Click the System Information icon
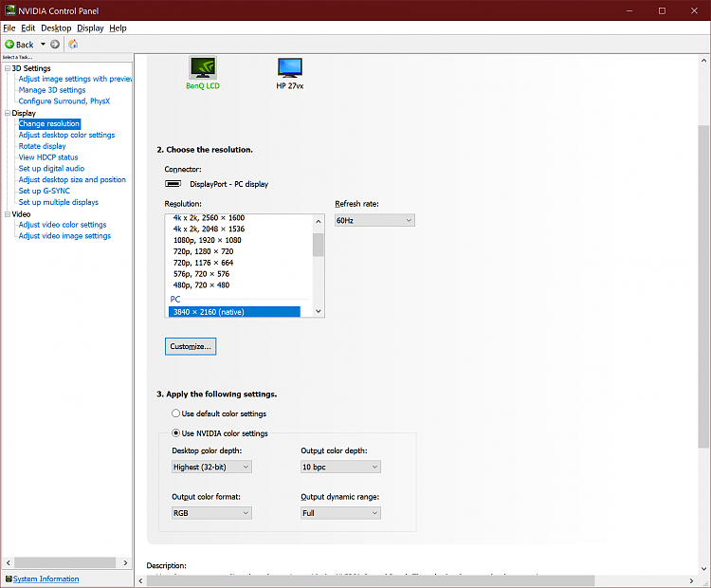This screenshot has height=588, width=711. (x=9, y=579)
